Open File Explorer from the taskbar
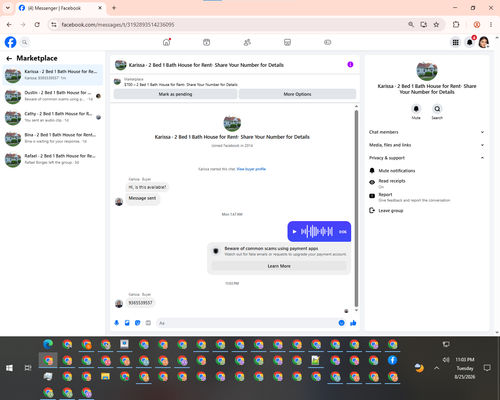The image size is (500, 400). pyautogui.click(x=105, y=376)
